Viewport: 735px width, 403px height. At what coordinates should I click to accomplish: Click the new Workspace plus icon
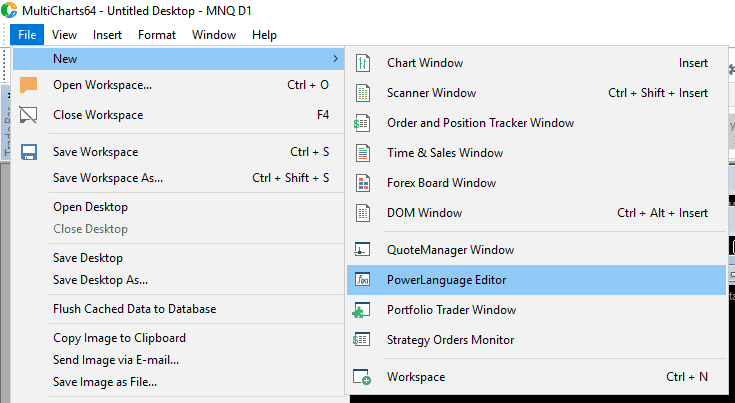pos(362,377)
